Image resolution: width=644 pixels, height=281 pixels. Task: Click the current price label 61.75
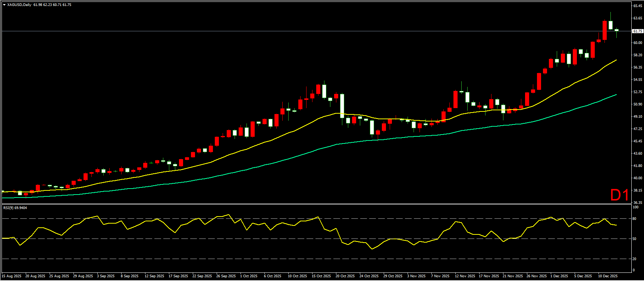[637, 32]
